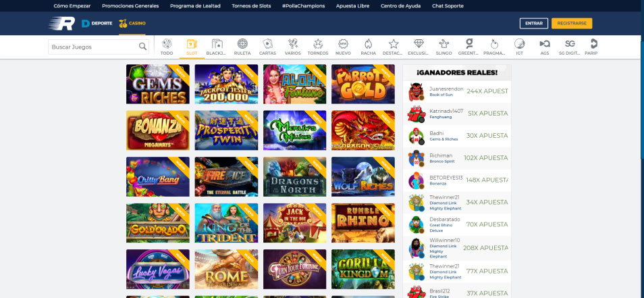Viewport: 644px width, 298px height.
Task: Open avatar of winner Badhi
Action: [416, 136]
